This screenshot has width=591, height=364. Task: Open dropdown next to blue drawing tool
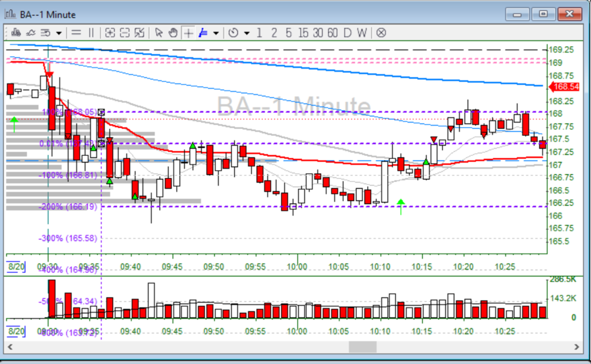coord(216,33)
